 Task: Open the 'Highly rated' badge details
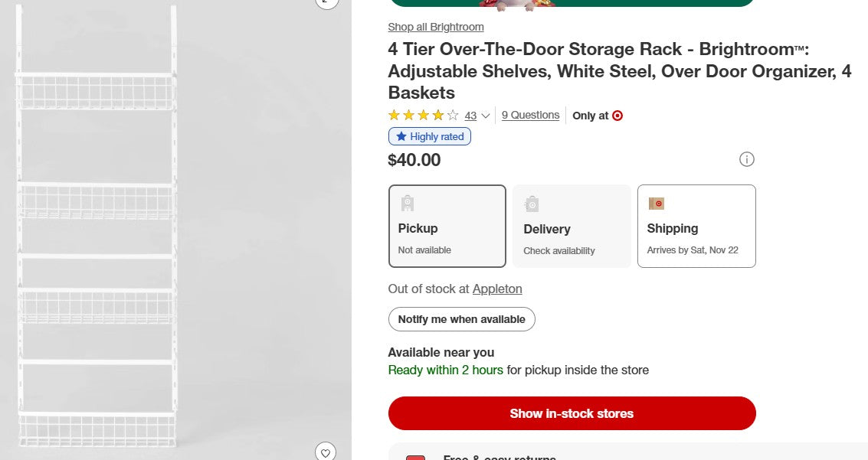[x=430, y=136]
